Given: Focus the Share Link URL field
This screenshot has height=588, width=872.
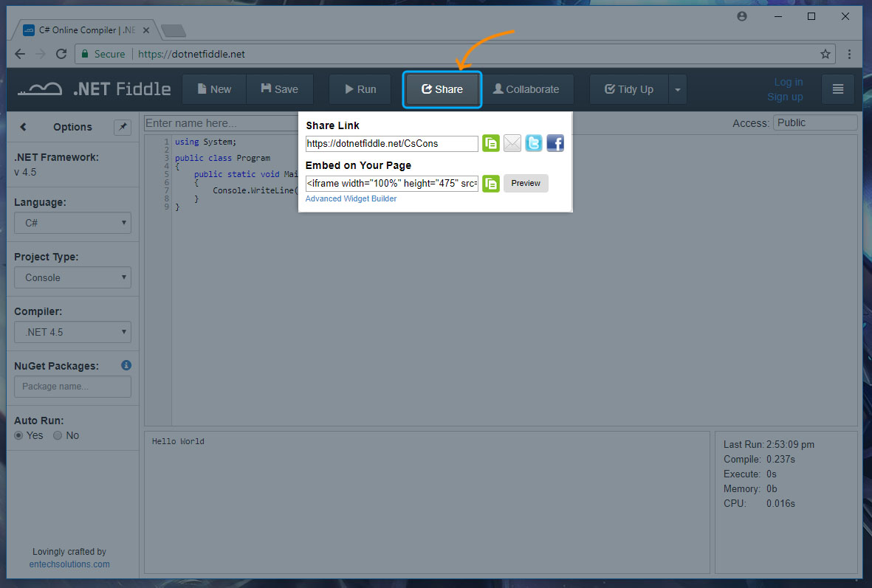Looking at the screenshot, I should click(391, 143).
